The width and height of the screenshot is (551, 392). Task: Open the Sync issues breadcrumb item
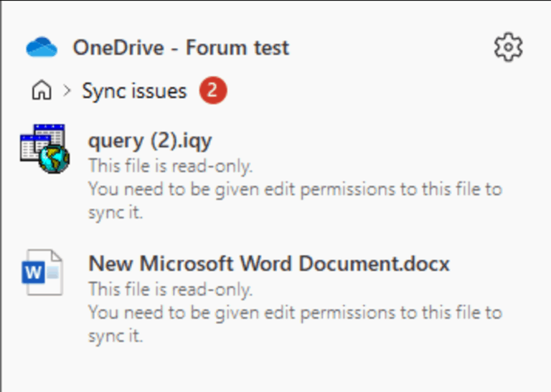pos(134,91)
